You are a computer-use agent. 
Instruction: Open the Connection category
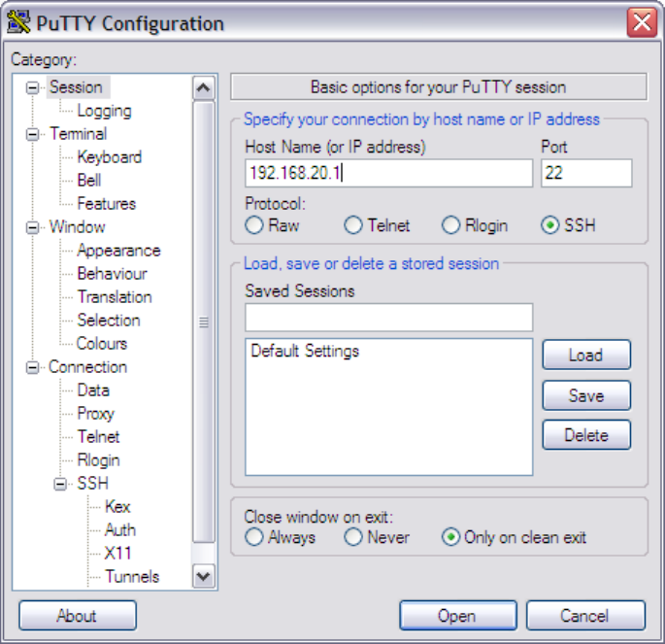pyautogui.click(x=87, y=367)
